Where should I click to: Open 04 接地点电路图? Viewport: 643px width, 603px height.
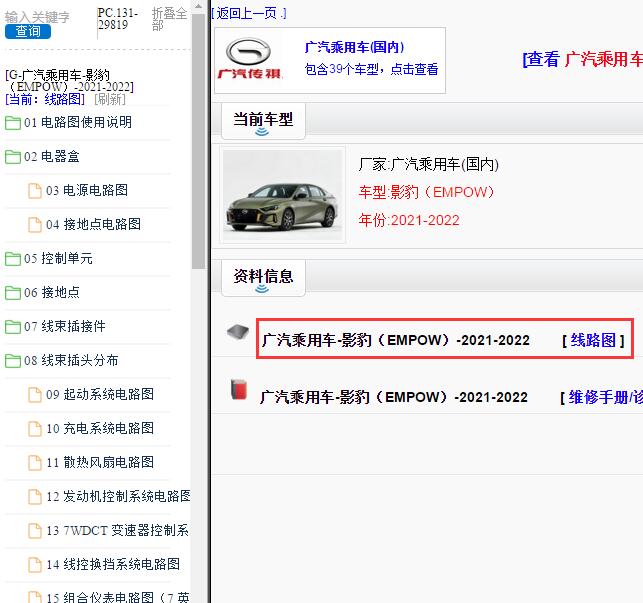pyautogui.click(x=93, y=224)
